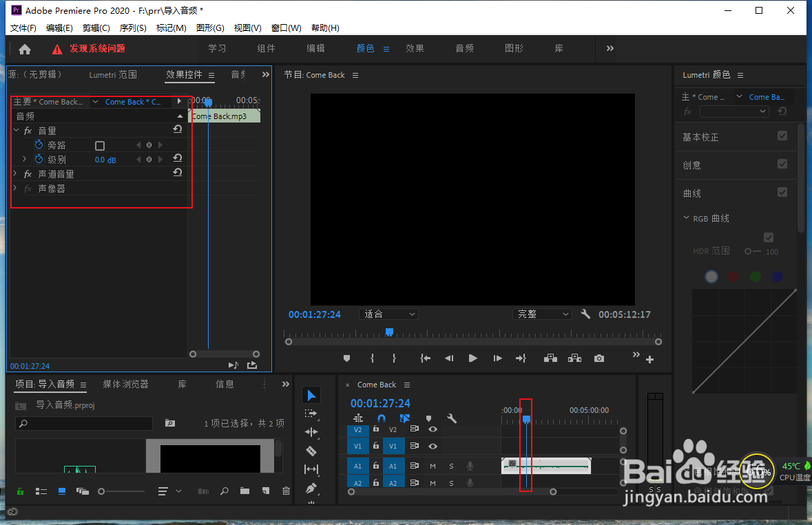Enable the Bypass checkbox under Volume

pos(100,145)
